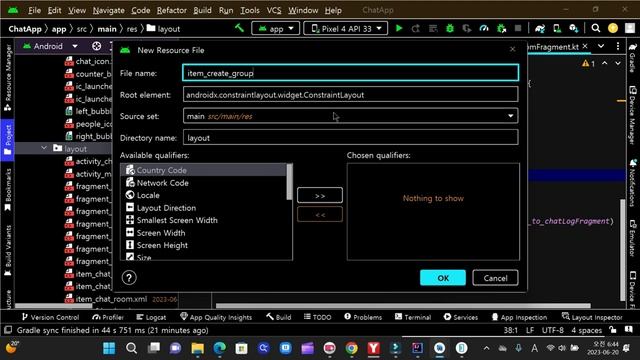Viewport: 640px width, 360px height.
Task: Open Windows taskbar search
Action: click(131, 348)
